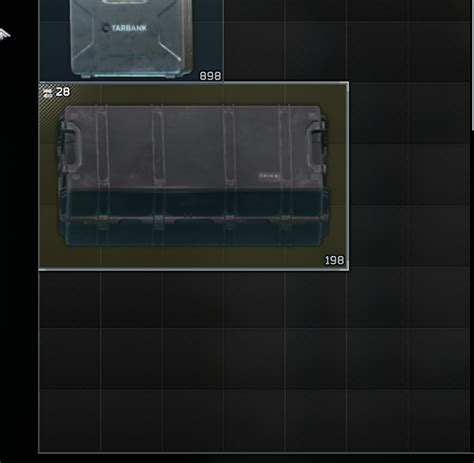Viewport: 474px width, 463px height.
Task: Select the empty slot right above the weapon case's top-right corner
Action: [x=316, y=52]
